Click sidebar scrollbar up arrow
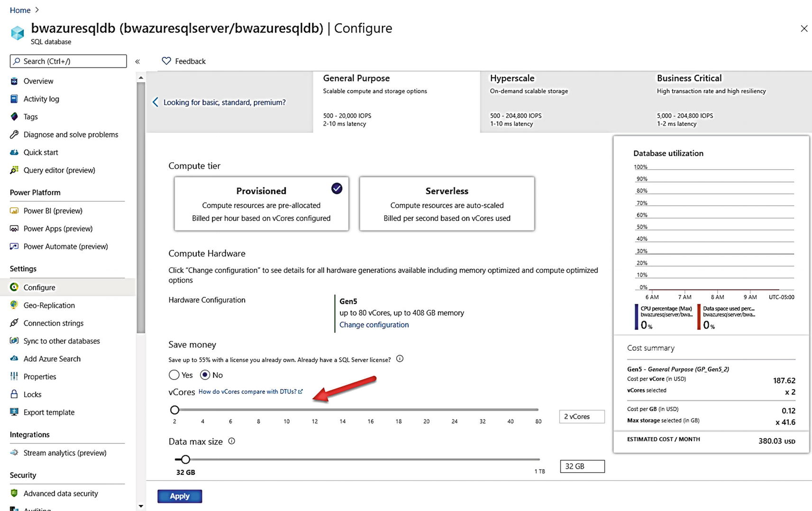Screen dimensions: 812x511 point(141,77)
